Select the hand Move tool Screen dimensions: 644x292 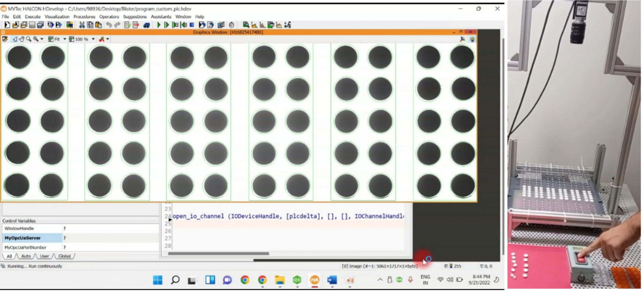click(22, 39)
